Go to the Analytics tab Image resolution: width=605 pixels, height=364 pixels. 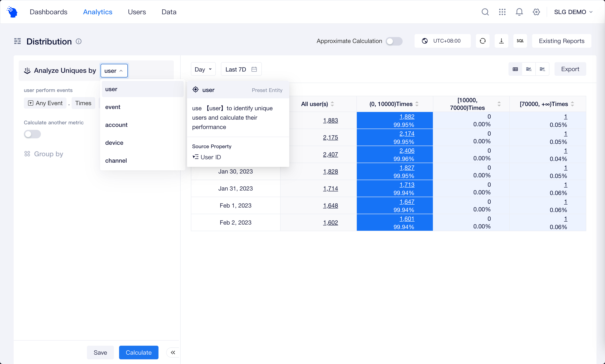tap(98, 12)
